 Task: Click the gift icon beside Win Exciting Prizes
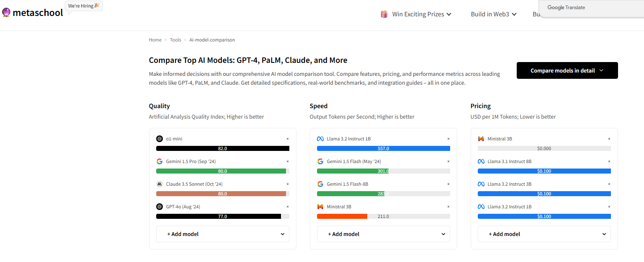coord(384,14)
